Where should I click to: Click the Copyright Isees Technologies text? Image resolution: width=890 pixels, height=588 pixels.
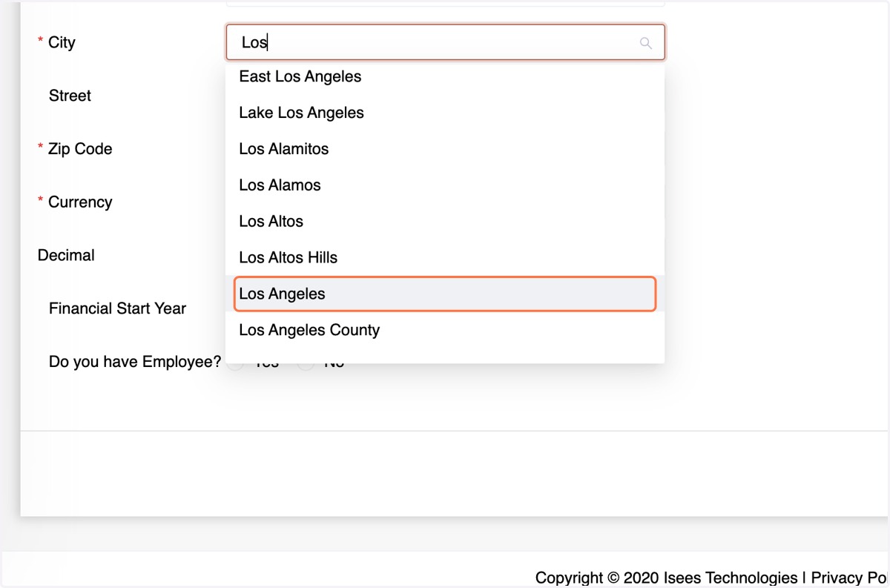click(666, 578)
